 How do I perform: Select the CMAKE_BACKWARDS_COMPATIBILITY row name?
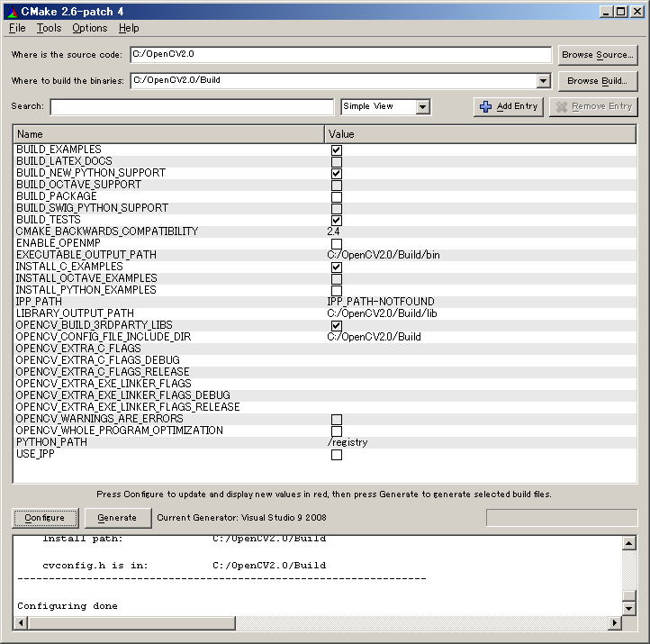pos(107,231)
